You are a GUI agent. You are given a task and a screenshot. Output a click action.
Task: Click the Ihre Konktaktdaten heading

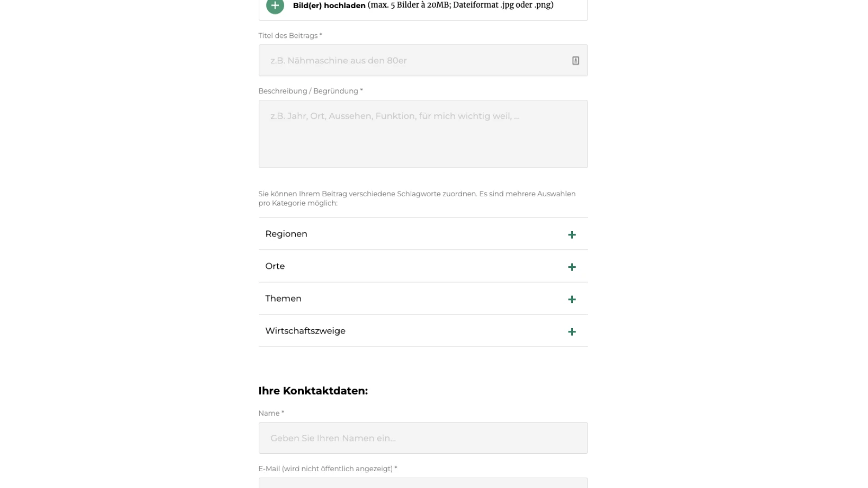(313, 390)
